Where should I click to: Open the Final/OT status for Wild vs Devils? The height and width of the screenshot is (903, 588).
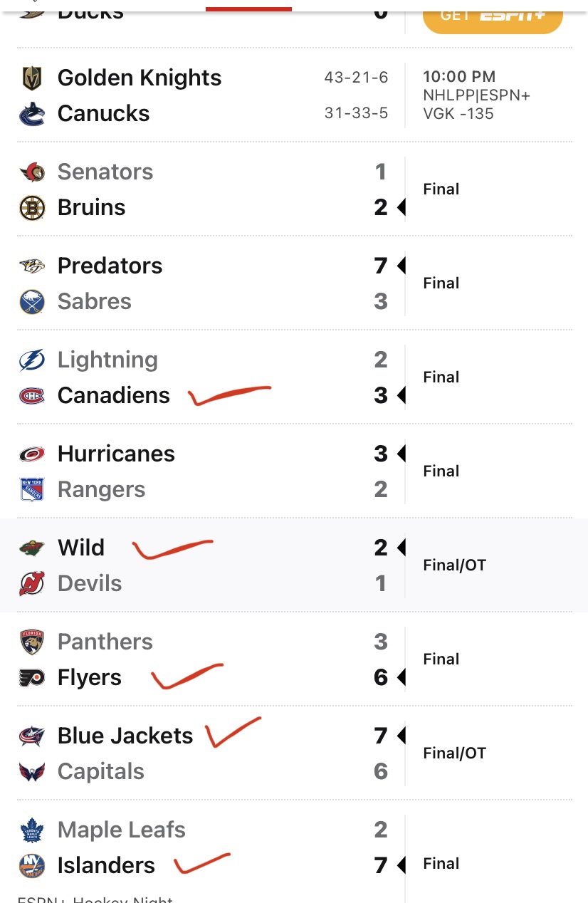click(x=454, y=565)
